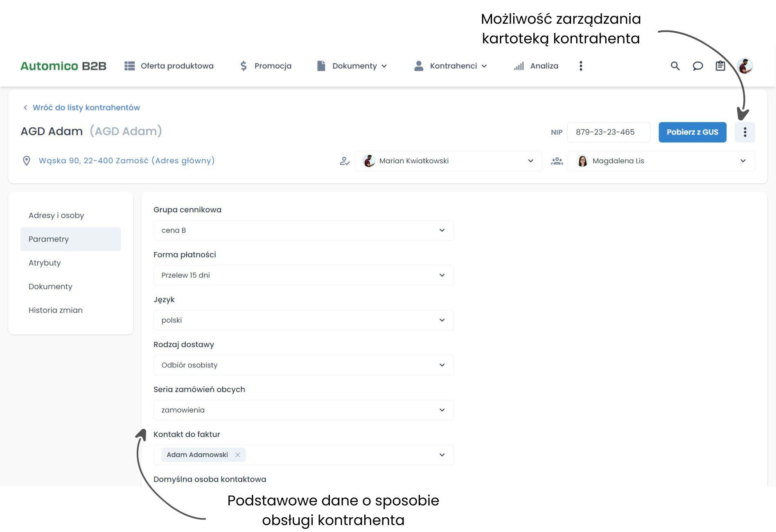Open the user profile avatar

[744, 66]
